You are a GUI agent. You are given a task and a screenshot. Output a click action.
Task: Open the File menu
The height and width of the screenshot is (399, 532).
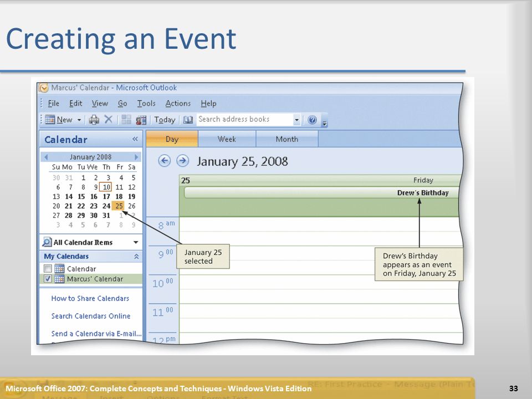pos(53,104)
